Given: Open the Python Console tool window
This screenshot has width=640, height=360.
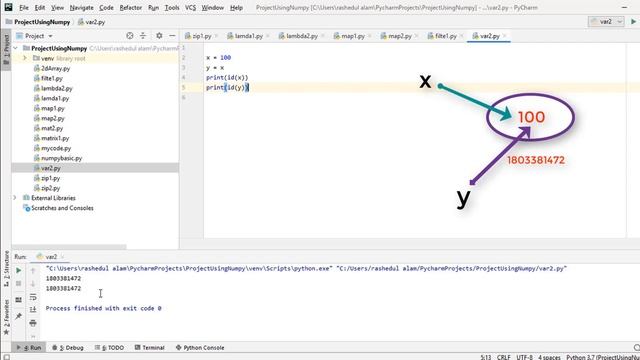Looking at the screenshot, I should (x=200, y=348).
